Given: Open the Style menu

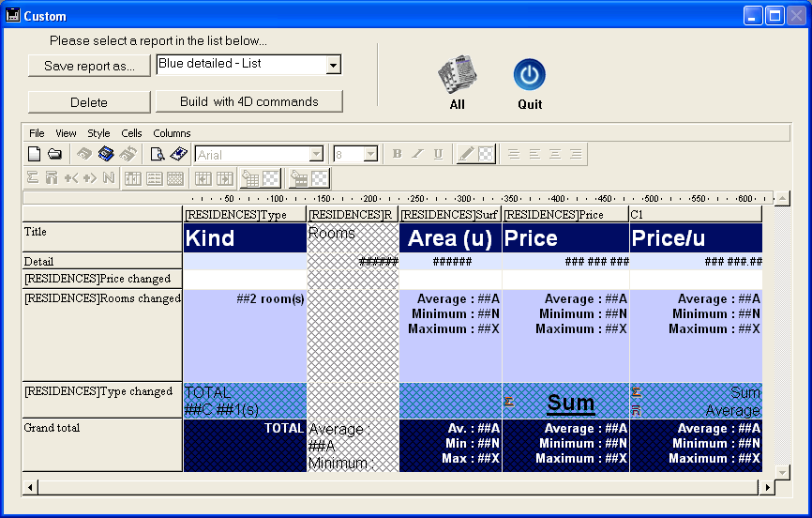Looking at the screenshot, I should (98, 133).
